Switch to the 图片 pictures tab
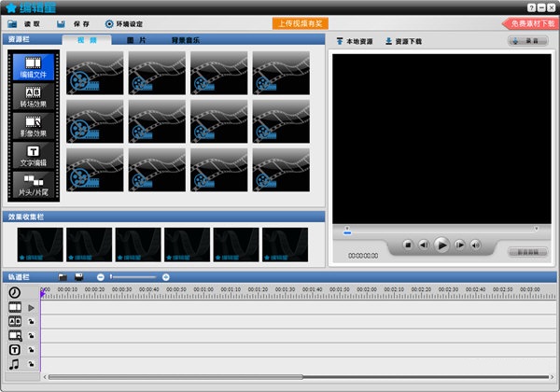Image resolution: width=560 pixels, height=392 pixels. (x=137, y=40)
